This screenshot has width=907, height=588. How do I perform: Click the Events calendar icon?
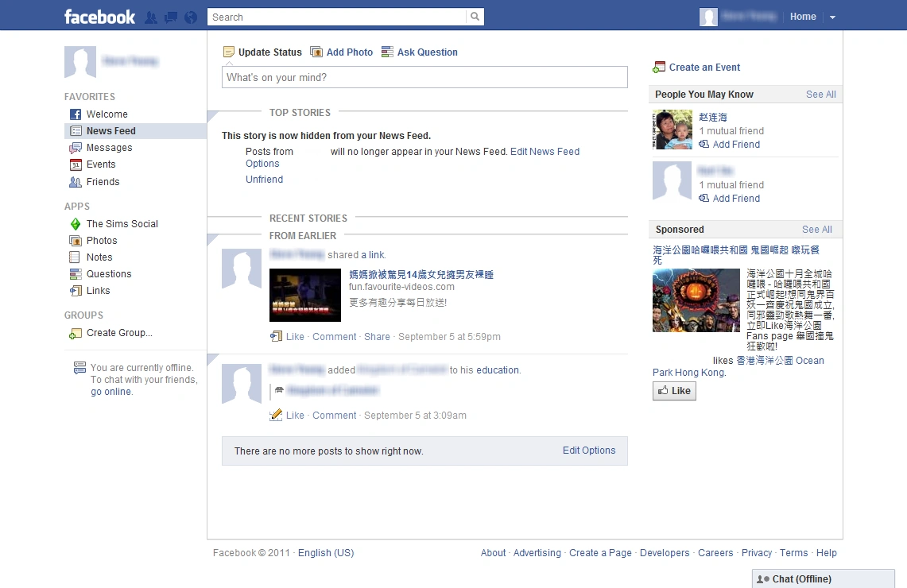tap(76, 164)
